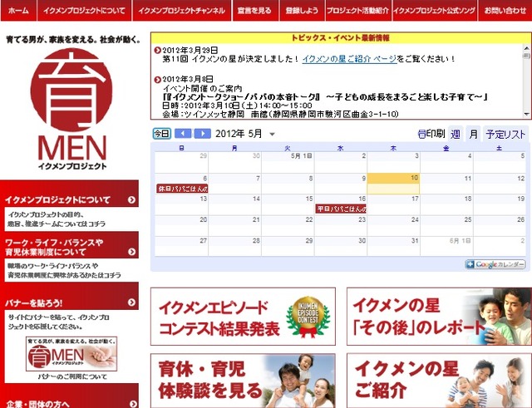Open the 2012年 5月 date dropdown arrow
Viewport: 532px width, 408px height.
tap(272, 135)
